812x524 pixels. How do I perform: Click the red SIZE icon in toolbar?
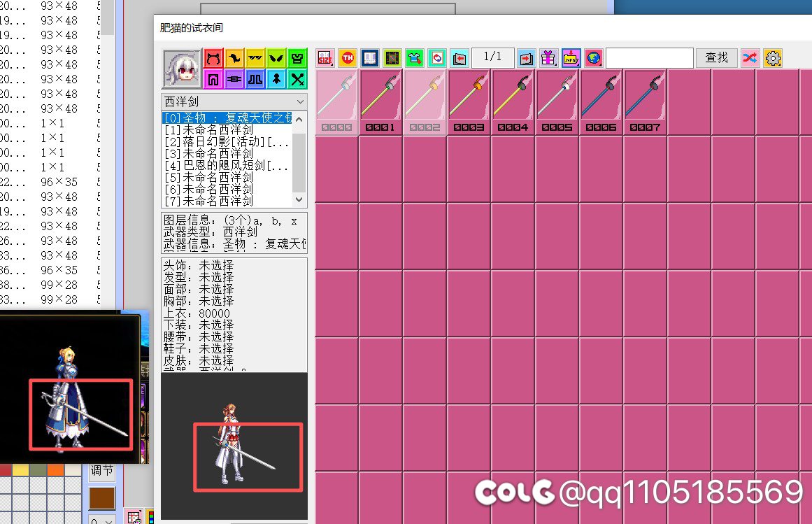click(325, 58)
